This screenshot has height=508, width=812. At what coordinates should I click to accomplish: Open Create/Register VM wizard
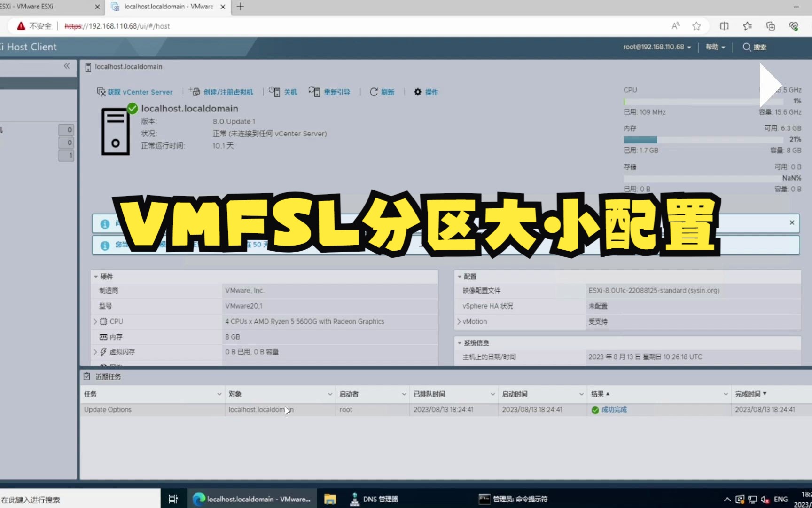221,92
